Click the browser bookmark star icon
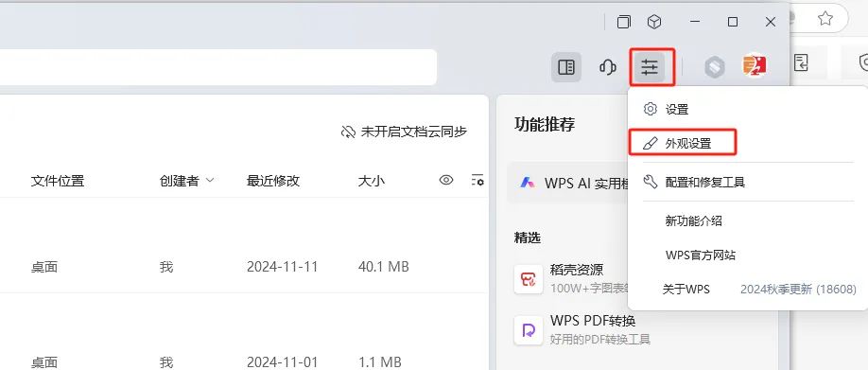The width and height of the screenshot is (868, 370). point(825,19)
